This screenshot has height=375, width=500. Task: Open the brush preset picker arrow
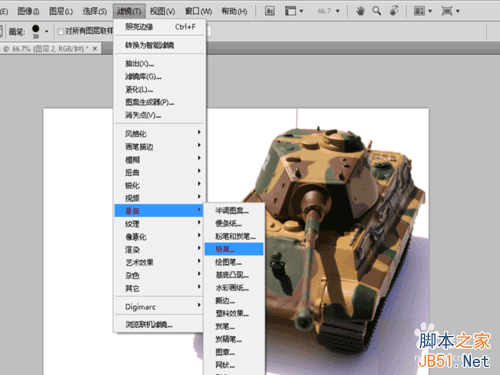click(47, 31)
